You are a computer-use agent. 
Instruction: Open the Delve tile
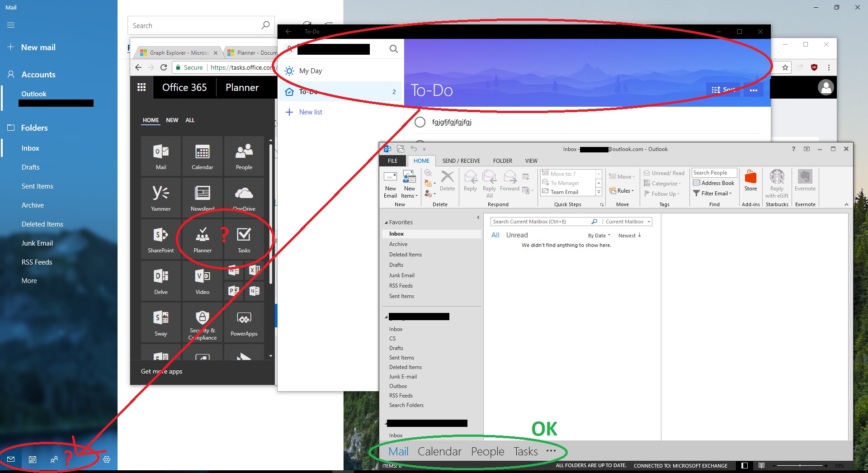(161, 281)
